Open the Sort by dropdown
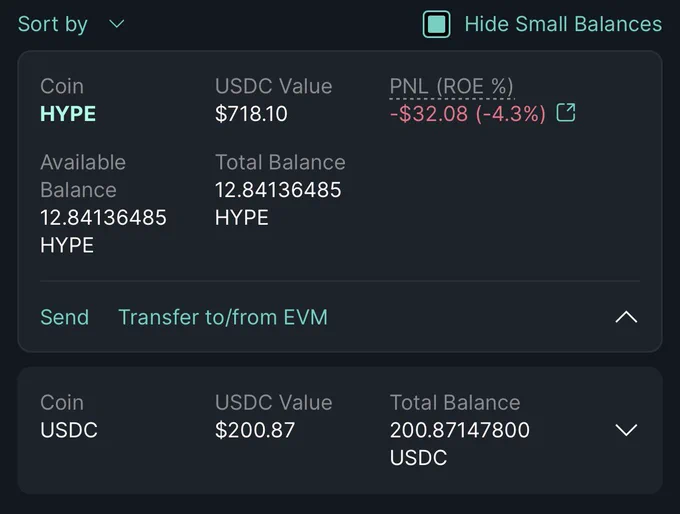The width and height of the screenshot is (680, 514). (71, 24)
